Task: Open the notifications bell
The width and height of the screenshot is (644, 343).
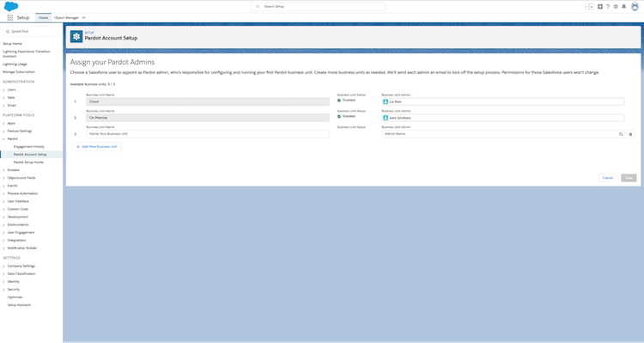Action: [x=624, y=7]
